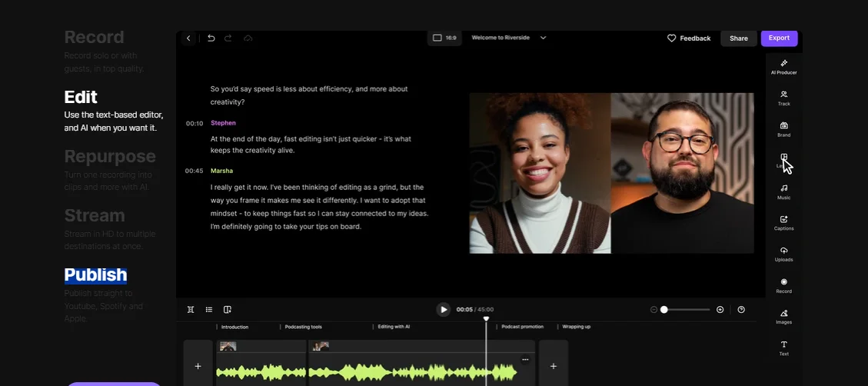This screenshot has height=386, width=868.
Task: Open the Images sidebar tool
Action: (x=783, y=317)
